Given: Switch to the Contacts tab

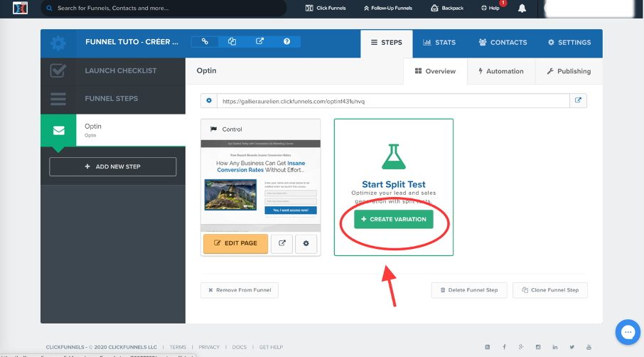Looking at the screenshot, I should [x=503, y=43].
